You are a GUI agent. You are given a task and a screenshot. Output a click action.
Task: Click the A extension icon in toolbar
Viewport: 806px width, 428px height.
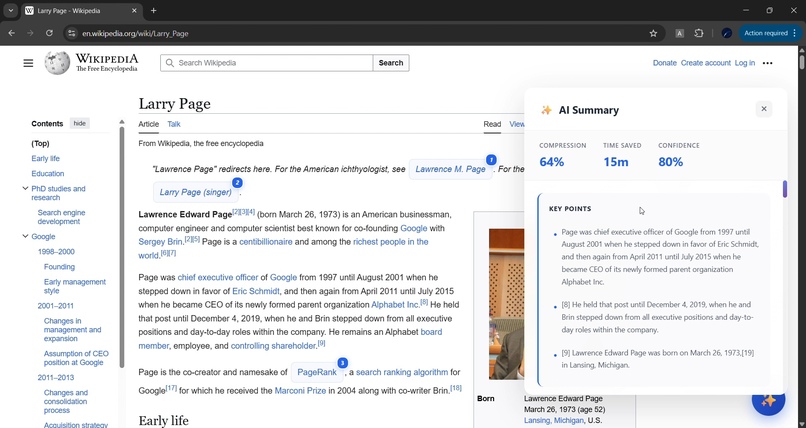(679, 33)
